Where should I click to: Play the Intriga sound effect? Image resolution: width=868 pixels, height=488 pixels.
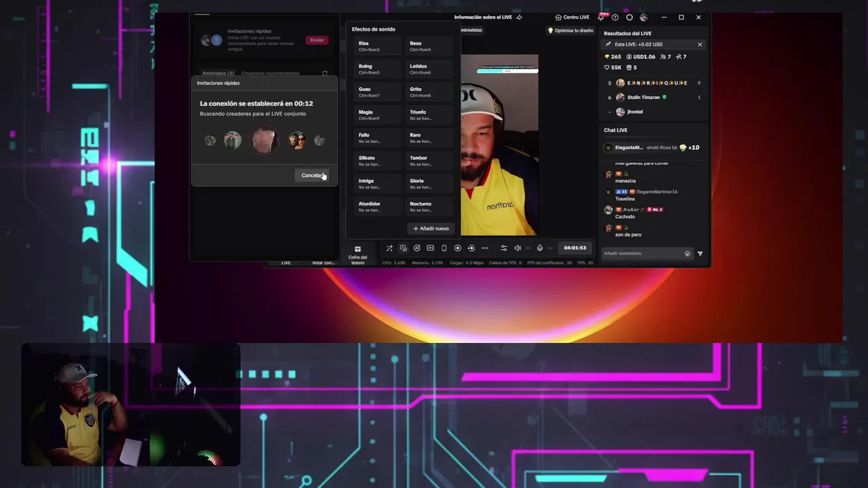[378, 184]
